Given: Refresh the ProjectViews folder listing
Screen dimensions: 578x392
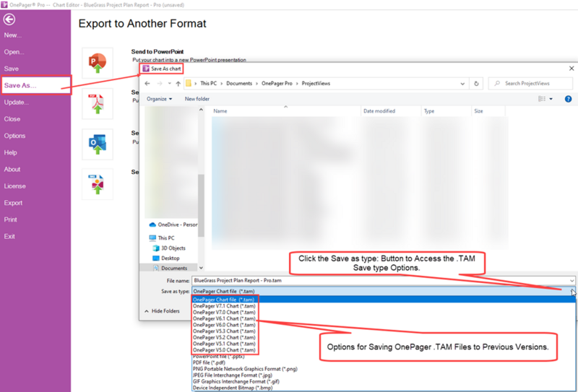Looking at the screenshot, I should click(476, 84).
